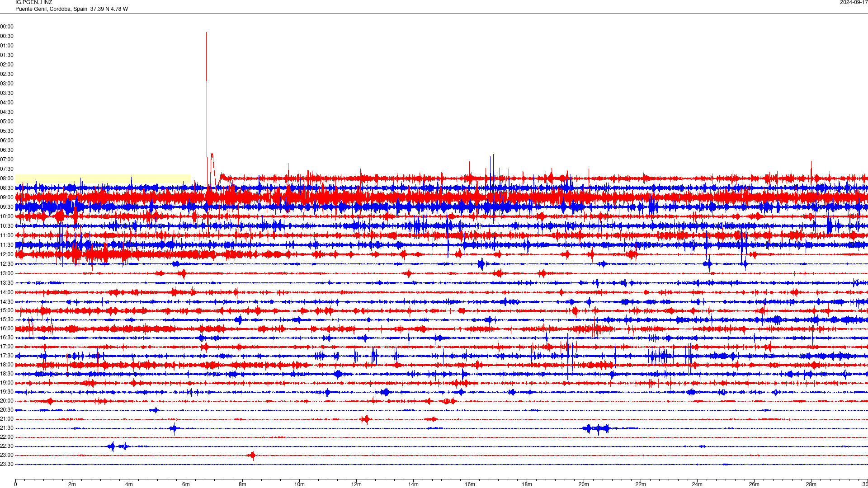Select the 17:30 time row label
868x488 pixels.
point(7,356)
